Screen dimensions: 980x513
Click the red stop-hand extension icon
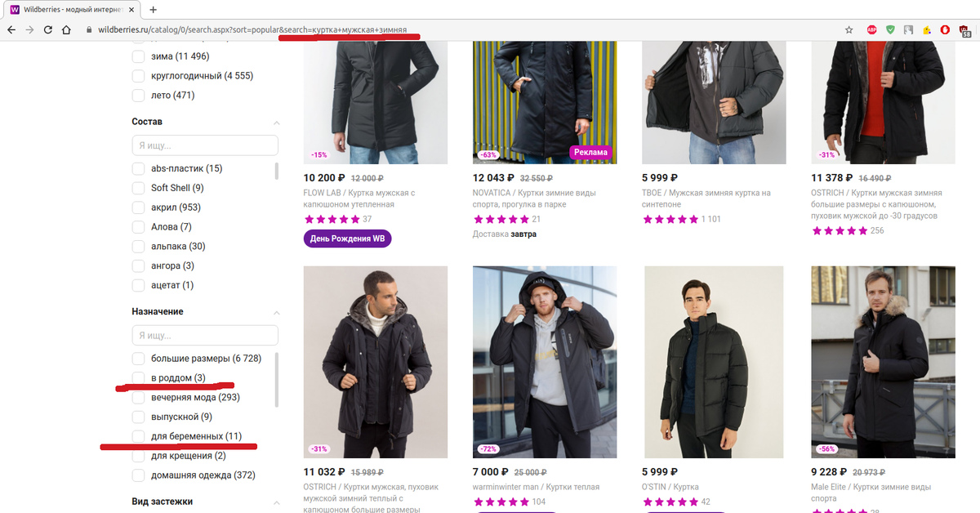coord(945,29)
